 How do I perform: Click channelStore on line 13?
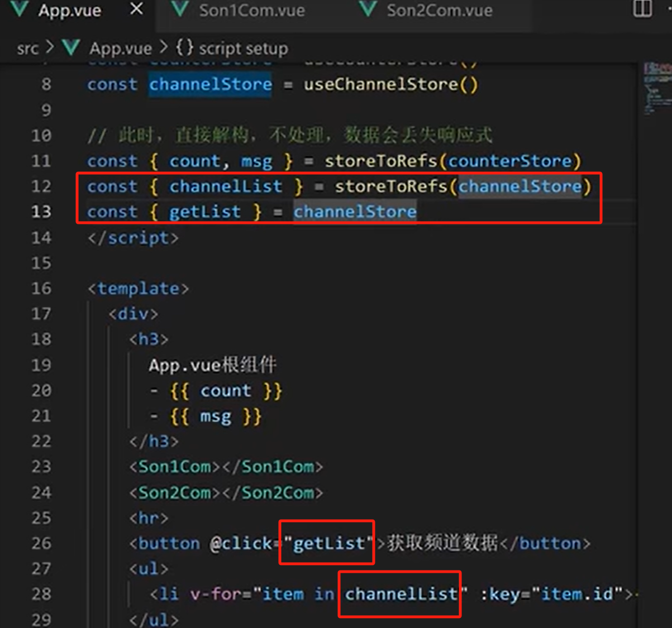coord(355,212)
